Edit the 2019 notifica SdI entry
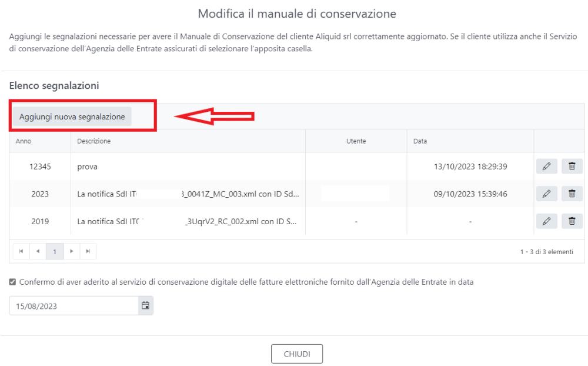Image resolution: width=588 pixels, height=366 pixels. tap(546, 221)
